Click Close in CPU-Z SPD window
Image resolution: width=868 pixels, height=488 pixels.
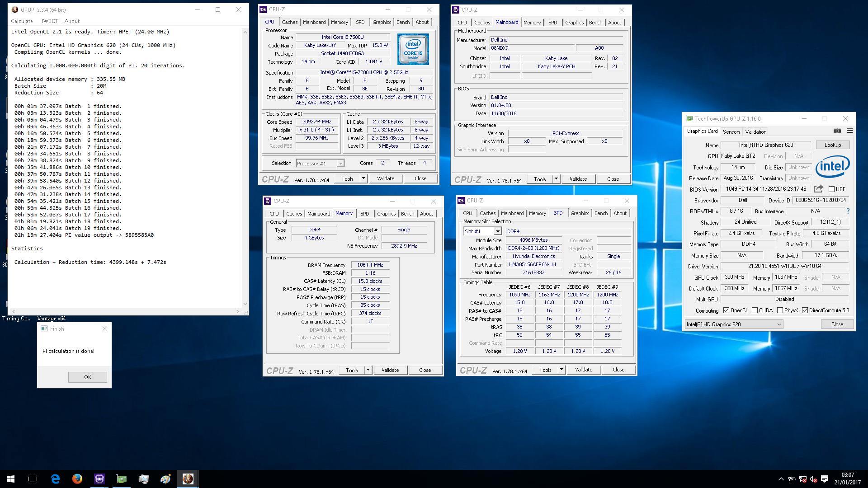click(x=618, y=370)
